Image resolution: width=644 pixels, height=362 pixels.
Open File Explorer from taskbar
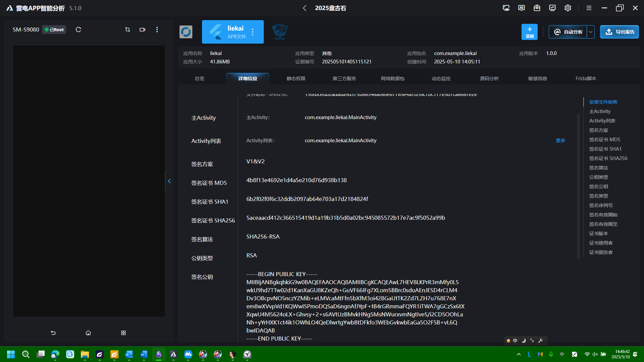point(85,354)
